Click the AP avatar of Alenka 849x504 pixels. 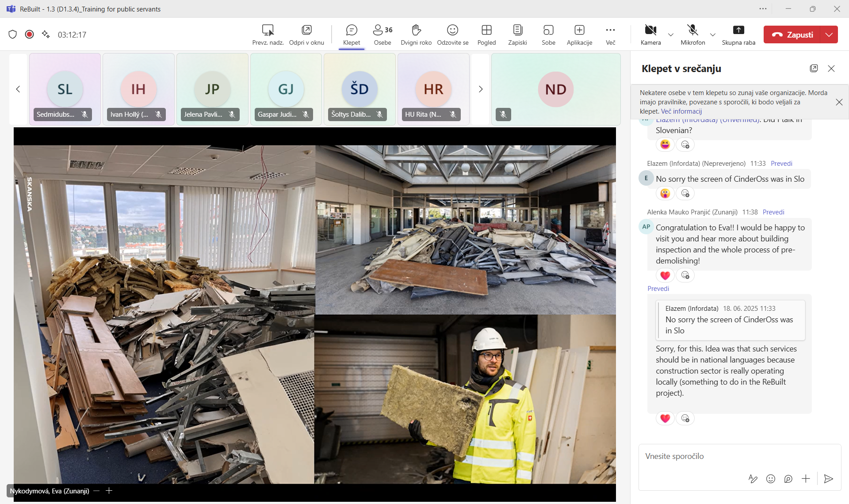646,227
